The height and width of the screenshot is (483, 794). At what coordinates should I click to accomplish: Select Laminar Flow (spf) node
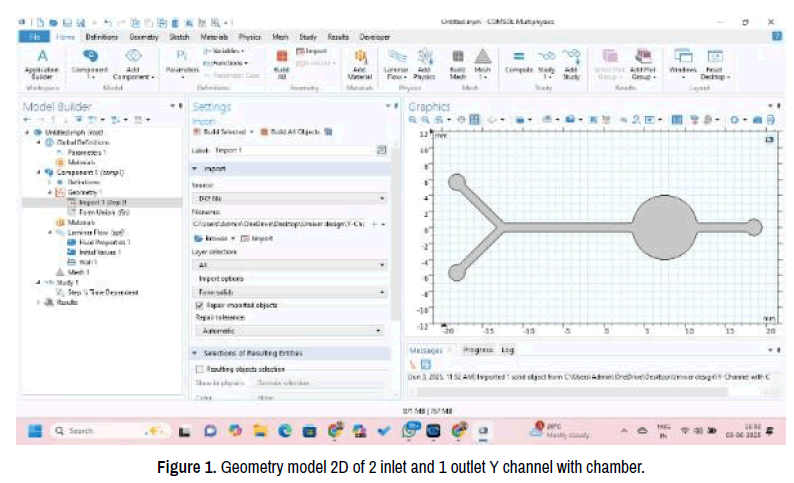[x=89, y=232]
